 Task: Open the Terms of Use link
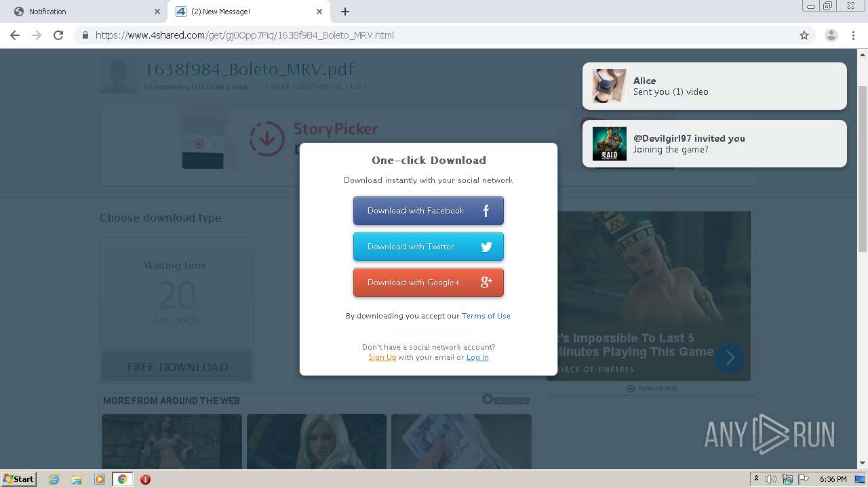[x=486, y=316]
